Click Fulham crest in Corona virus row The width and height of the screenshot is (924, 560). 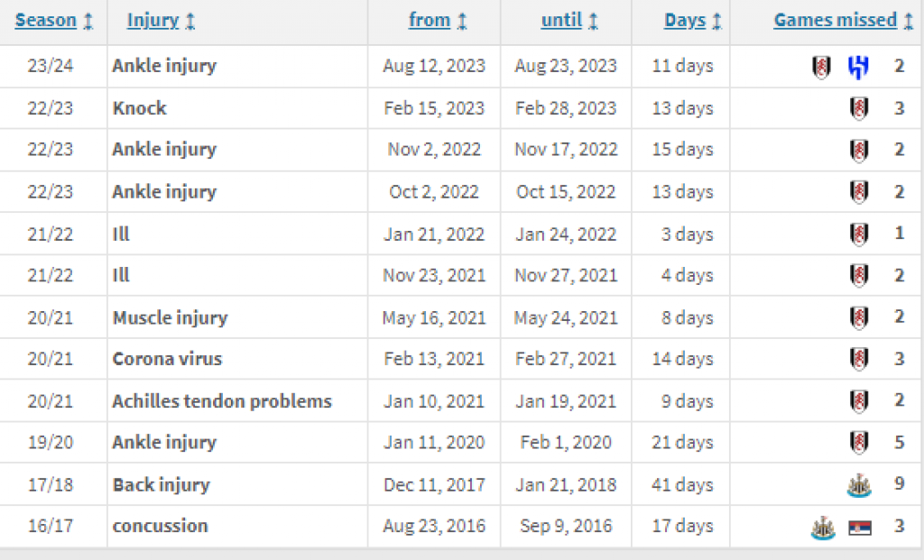(x=859, y=359)
